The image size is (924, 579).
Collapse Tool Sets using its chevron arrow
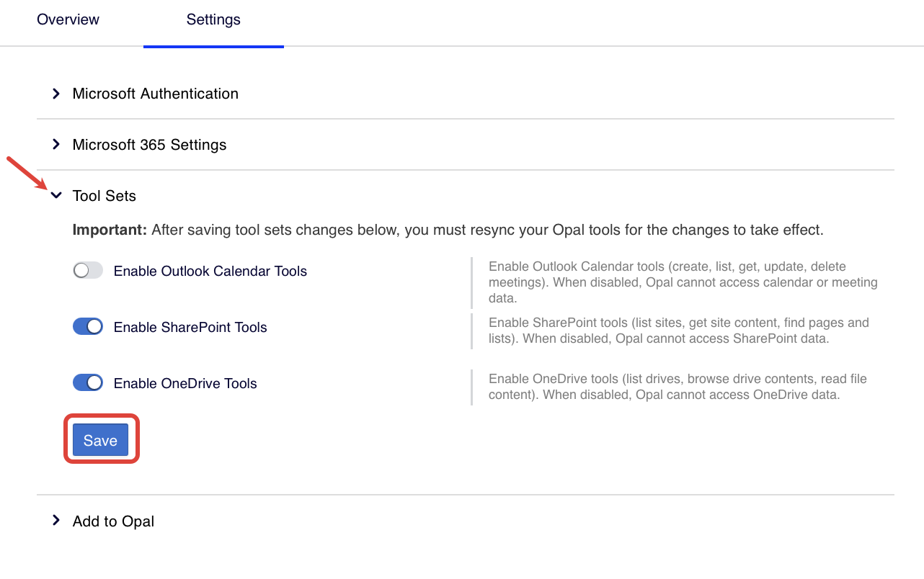pos(56,195)
